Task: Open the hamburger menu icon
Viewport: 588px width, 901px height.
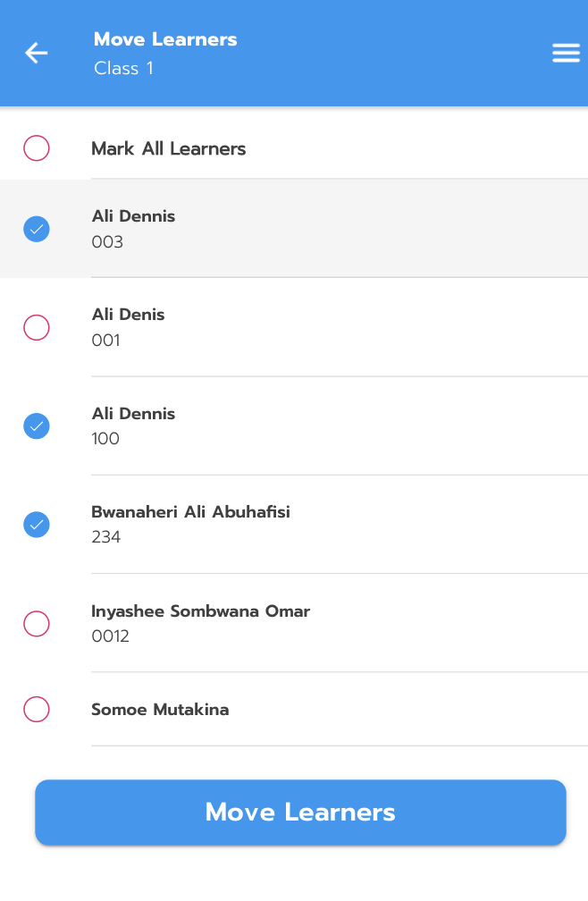Action: tap(566, 54)
